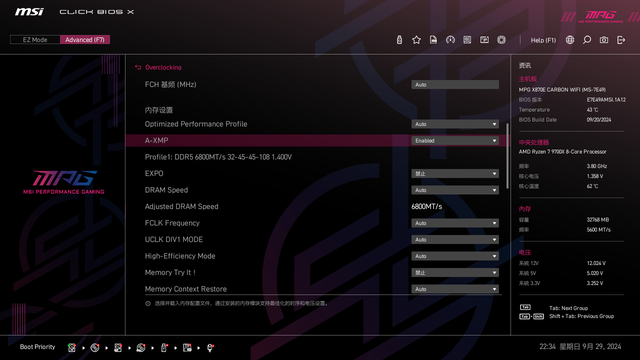640x360 pixels.
Task: Open UCLK DIV1 MODE dropdown
Action: click(x=455, y=240)
